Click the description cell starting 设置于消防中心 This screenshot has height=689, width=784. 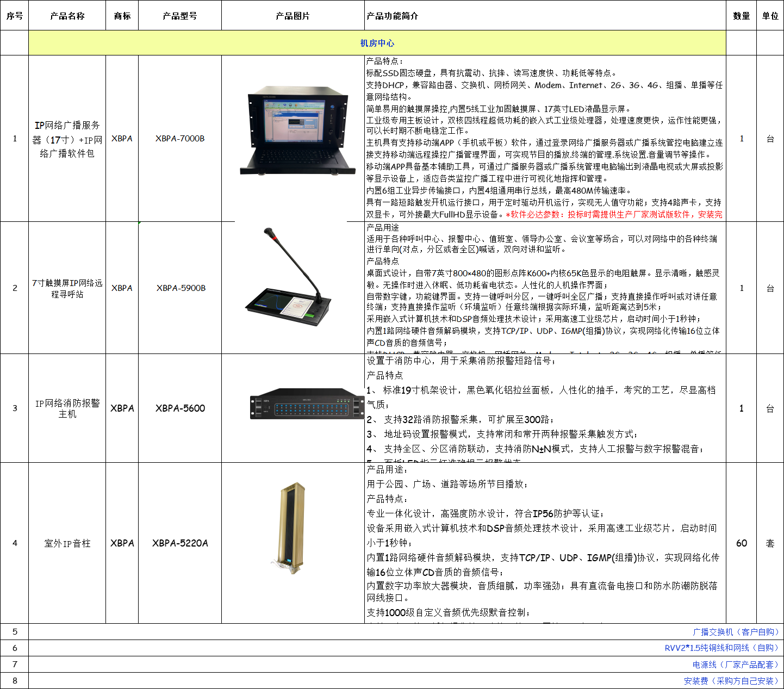[x=545, y=408]
